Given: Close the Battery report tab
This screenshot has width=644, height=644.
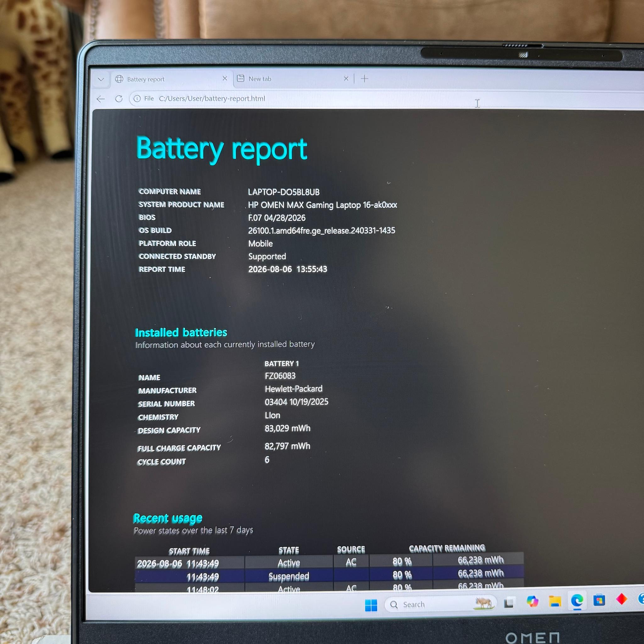Looking at the screenshot, I should pyautogui.click(x=225, y=78).
